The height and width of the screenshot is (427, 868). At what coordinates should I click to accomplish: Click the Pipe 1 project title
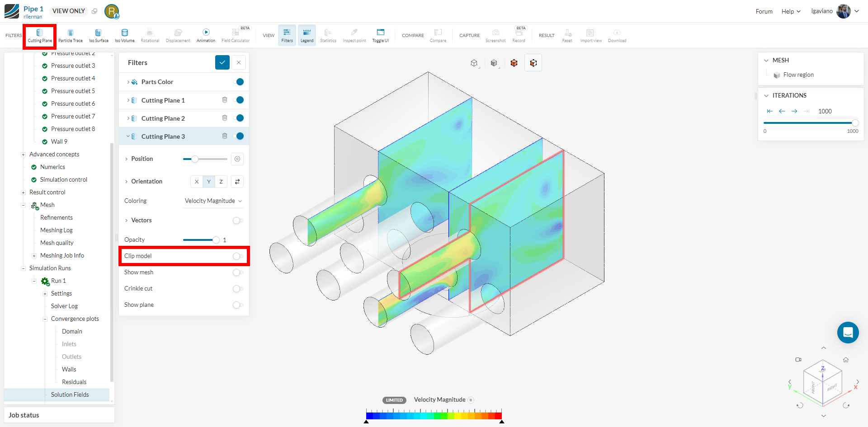click(x=33, y=9)
